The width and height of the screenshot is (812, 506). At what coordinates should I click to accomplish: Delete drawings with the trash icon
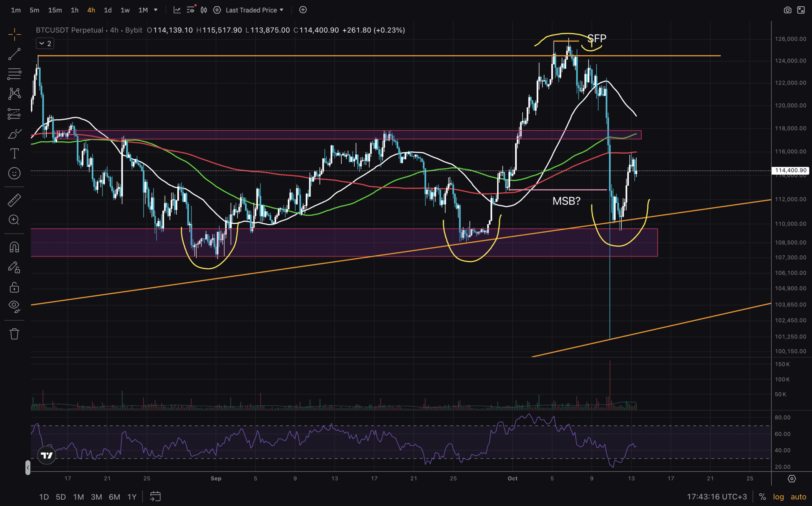(x=14, y=334)
